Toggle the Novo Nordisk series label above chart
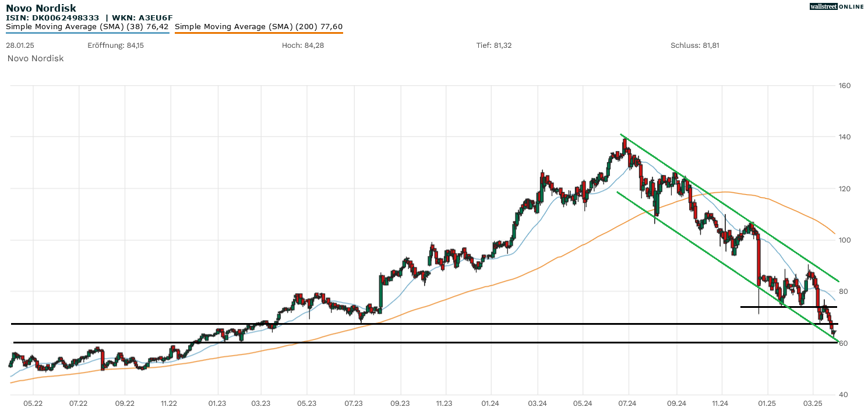 [36, 58]
